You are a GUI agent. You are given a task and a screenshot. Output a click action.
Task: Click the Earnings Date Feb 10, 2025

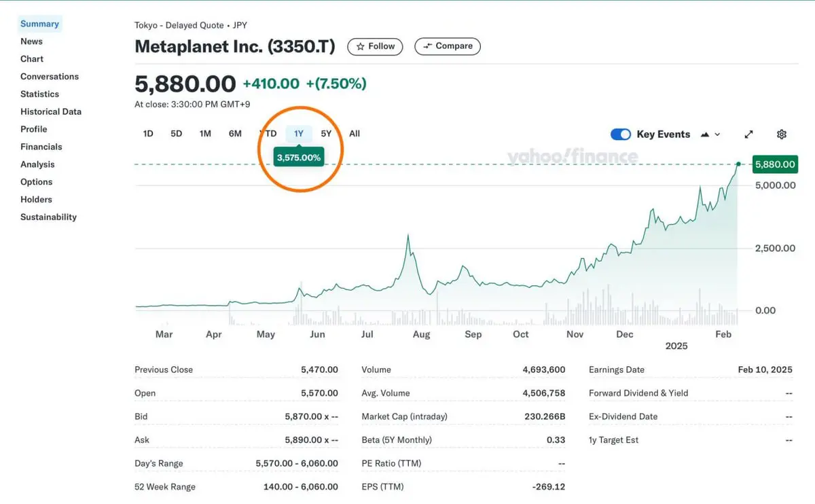(x=765, y=370)
